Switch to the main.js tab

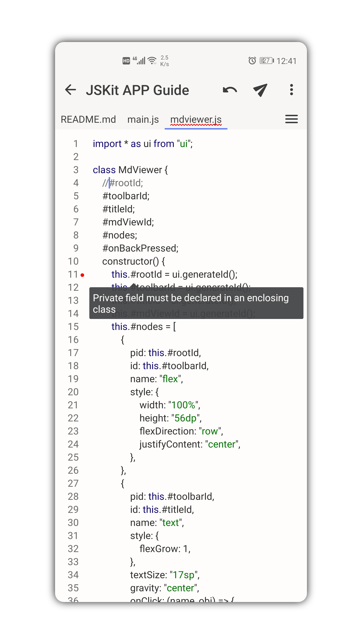(143, 119)
